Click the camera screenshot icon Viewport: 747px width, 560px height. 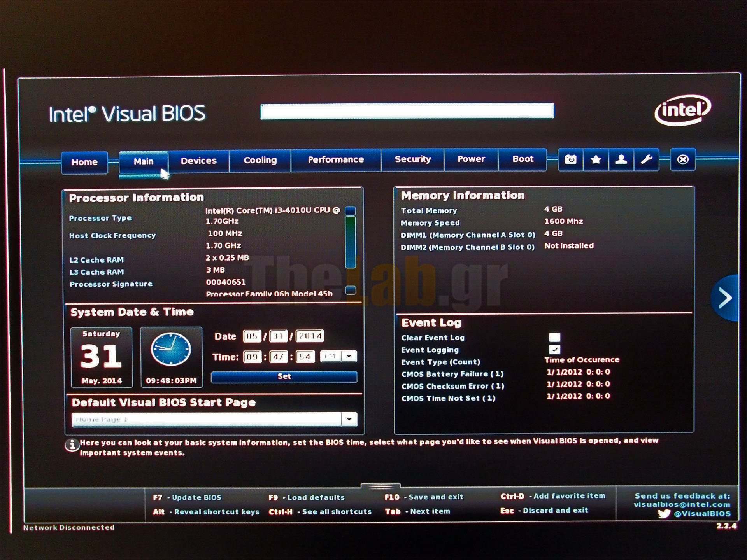570,159
